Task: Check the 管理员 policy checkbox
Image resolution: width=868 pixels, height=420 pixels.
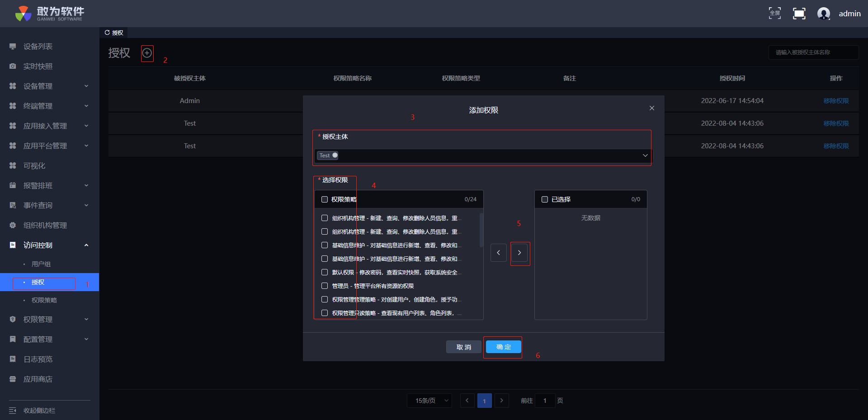Action: [325, 286]
